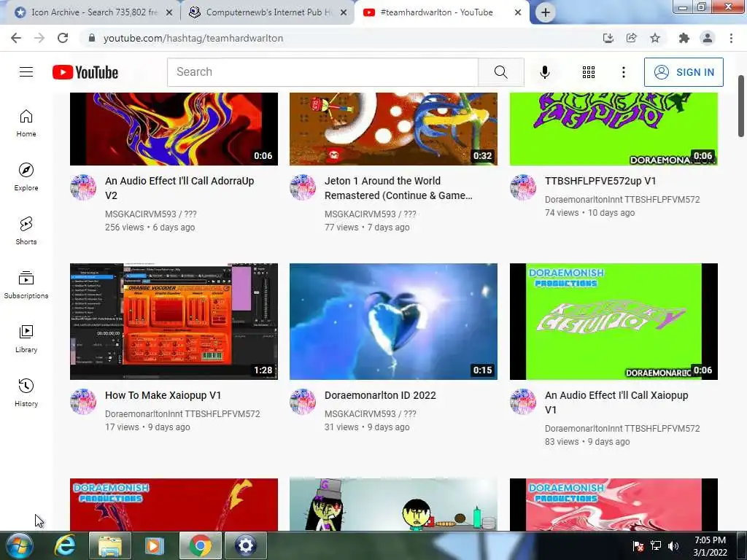Viewport: 747px width, 560px height.
Task: Click the YouTube search field
Action: tap(322, 72)
